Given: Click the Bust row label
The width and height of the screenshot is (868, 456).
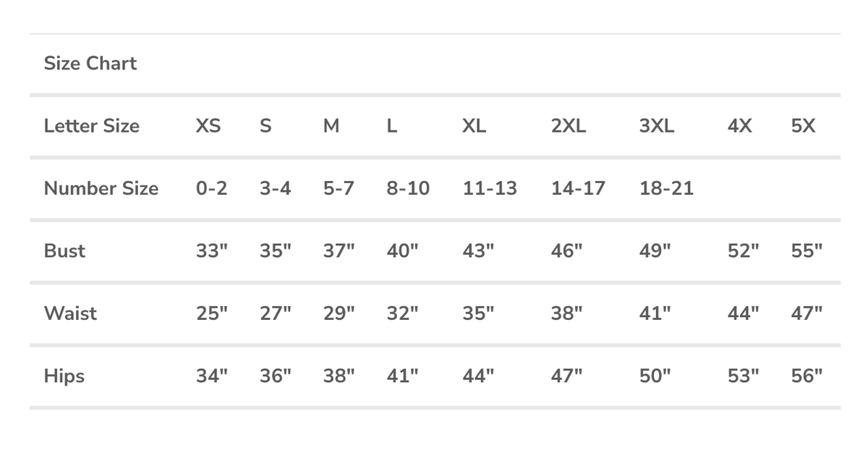Looking at the screenshot, I should (64, 251).
